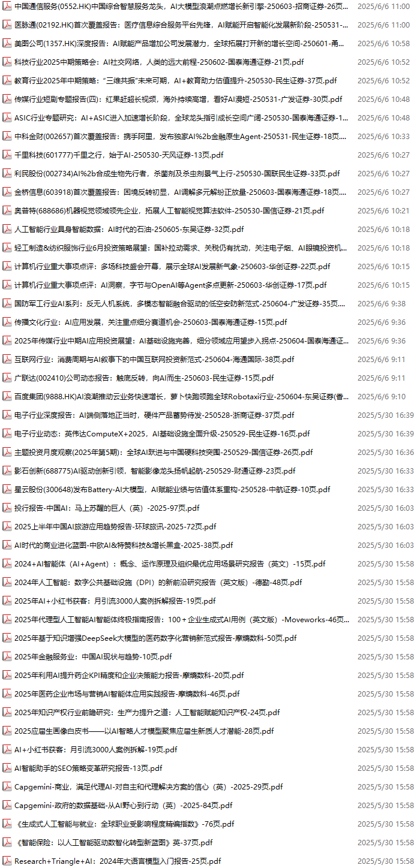Select Capgemini-政府的数据基础 file name

click(123, 806)
